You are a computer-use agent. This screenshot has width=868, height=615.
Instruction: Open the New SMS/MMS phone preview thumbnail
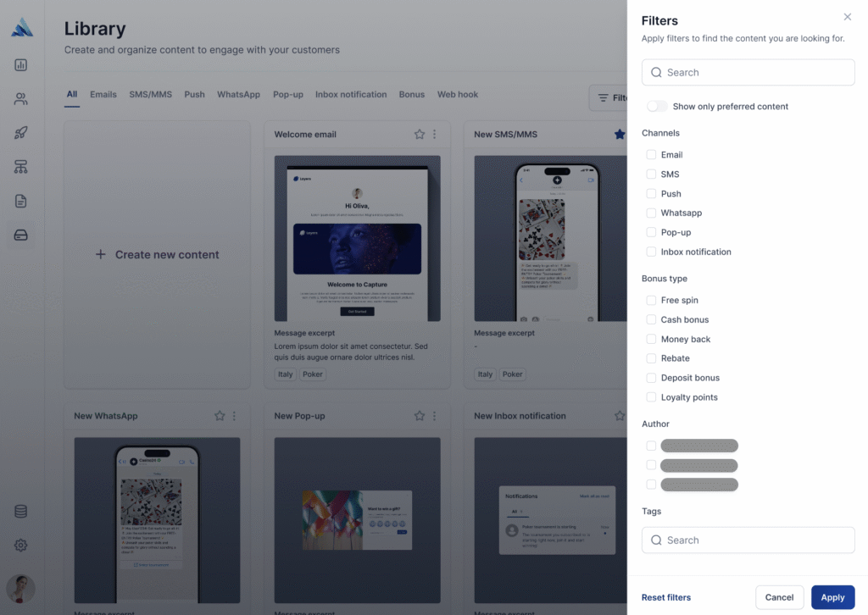click(550, 238)
